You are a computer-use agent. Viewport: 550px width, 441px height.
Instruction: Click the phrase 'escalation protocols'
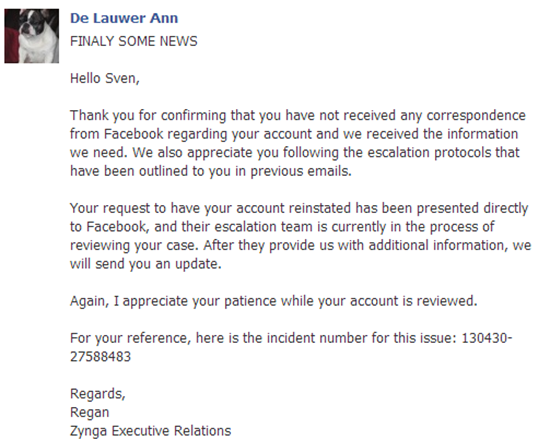[425, 153]
